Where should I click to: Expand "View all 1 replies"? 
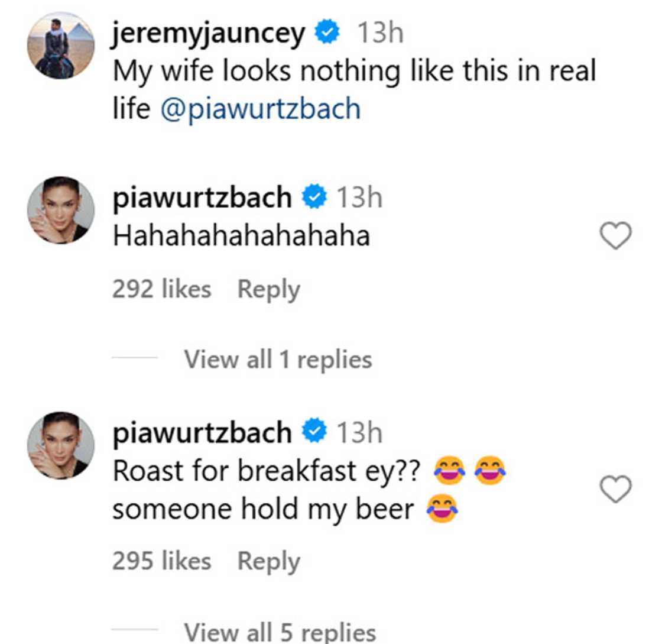[278, 359]
